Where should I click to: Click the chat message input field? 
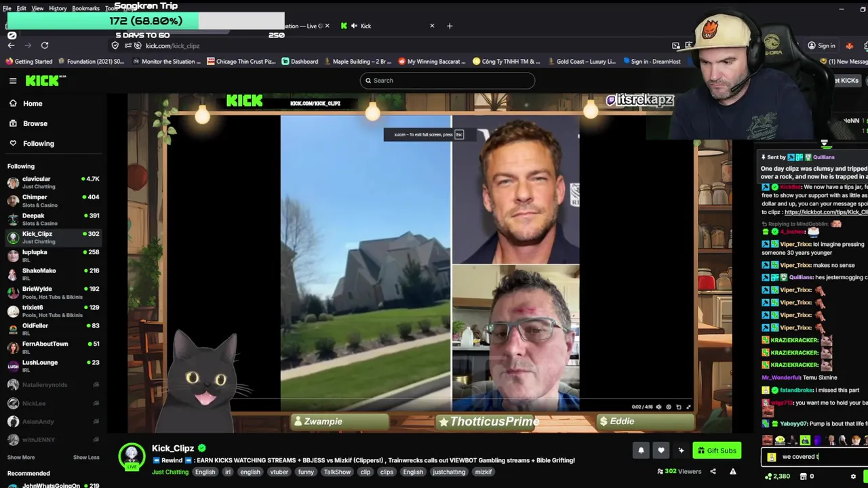[815, 457]
